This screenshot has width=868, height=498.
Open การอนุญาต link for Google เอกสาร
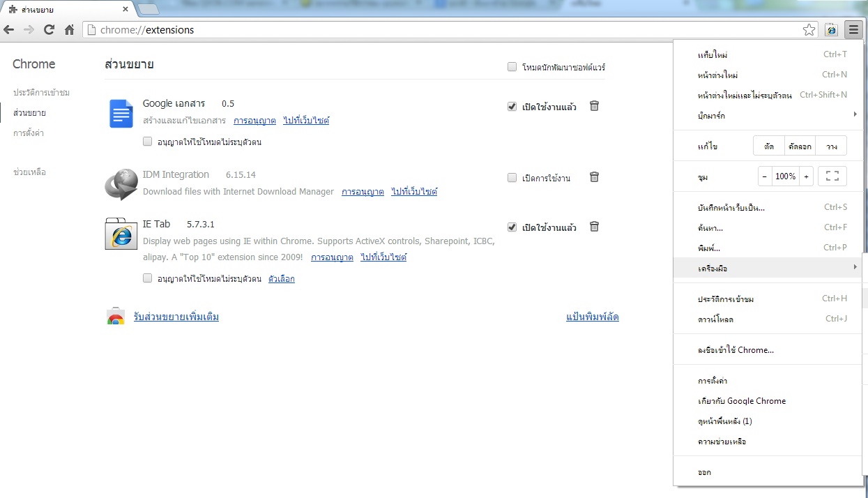(x=254, y=121)
